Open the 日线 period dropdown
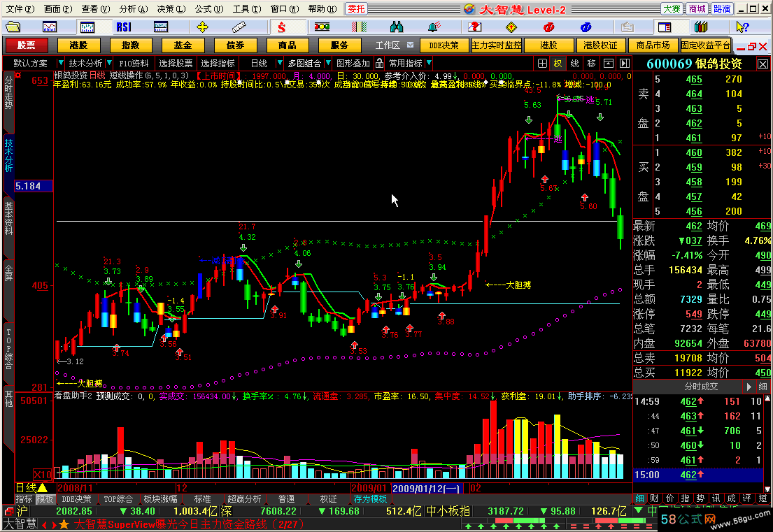Screen dimensions: 773x532 click(x=280, y=63)
